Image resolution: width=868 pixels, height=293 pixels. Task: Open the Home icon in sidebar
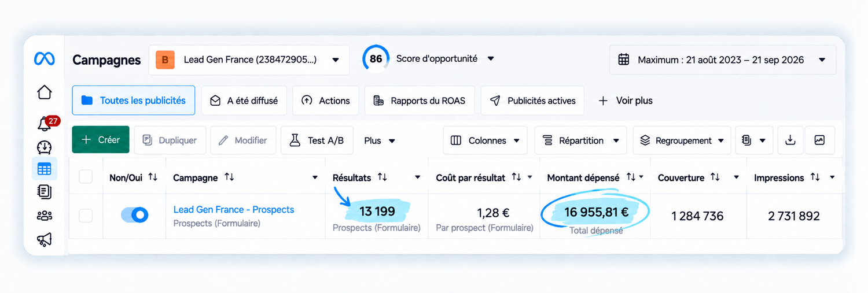coord(44,92)
